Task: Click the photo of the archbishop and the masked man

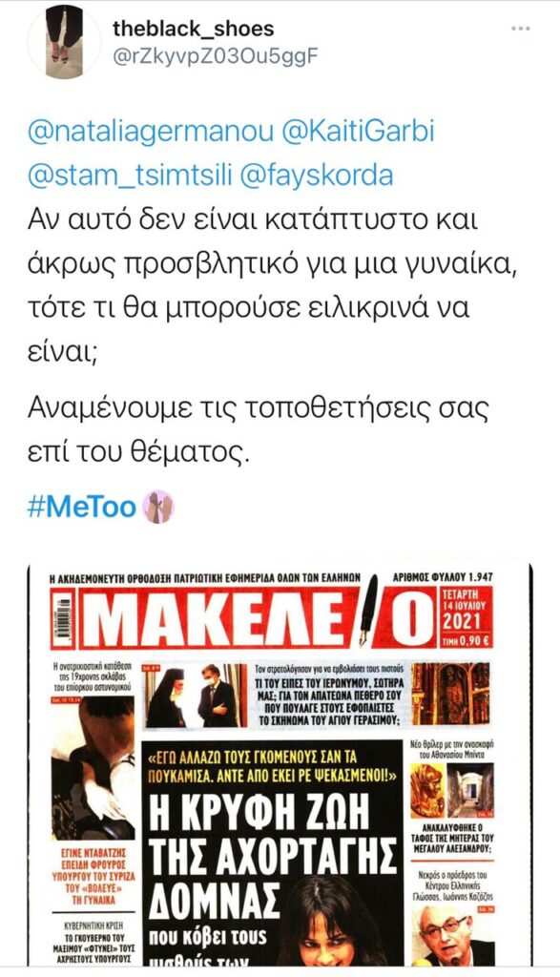Action: point(195,696)
